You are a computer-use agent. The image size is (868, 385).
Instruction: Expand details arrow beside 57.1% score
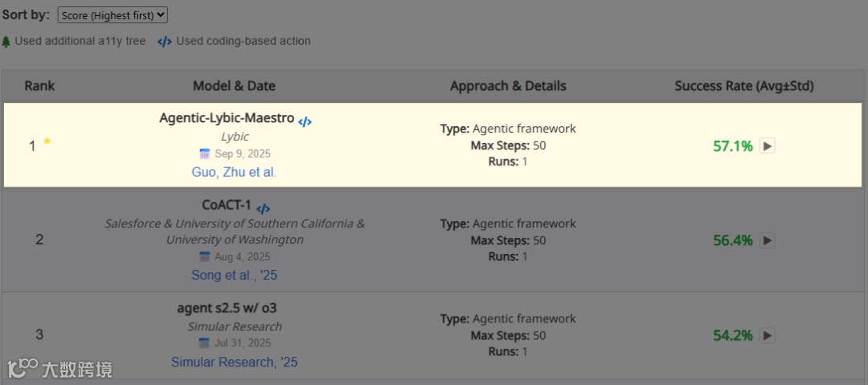point(768,146)
